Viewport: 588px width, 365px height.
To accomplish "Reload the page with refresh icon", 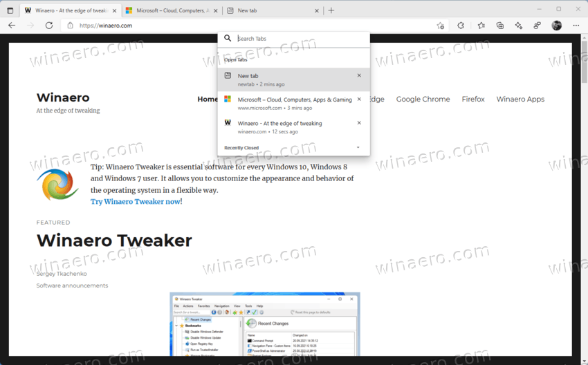I will tap(49, 26).
